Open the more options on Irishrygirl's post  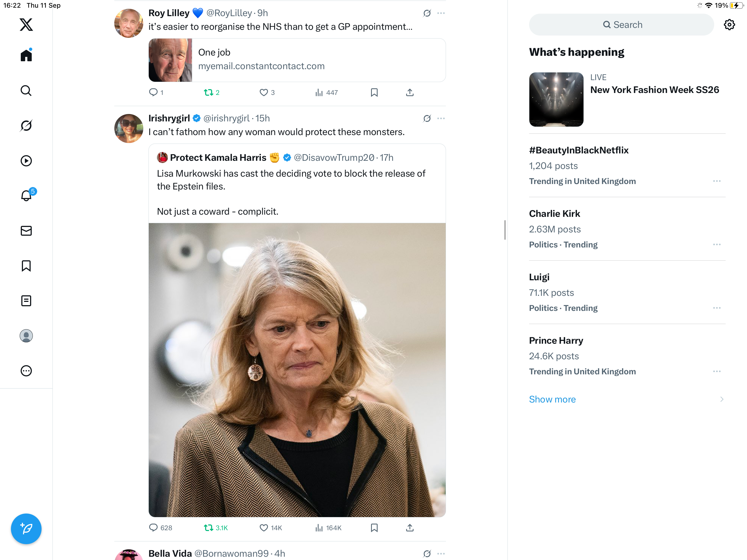point(441,118)
